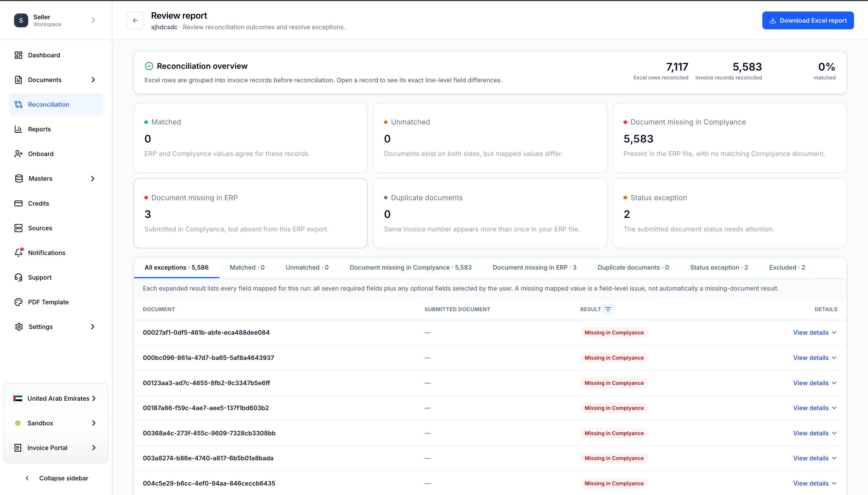Select the Reconciliation compare icon

18,104
